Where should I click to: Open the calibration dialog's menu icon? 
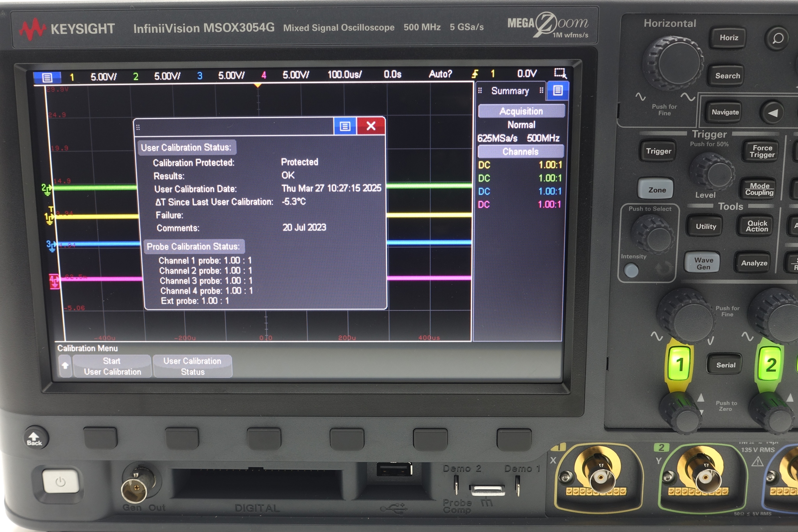(x=344, y=126)
